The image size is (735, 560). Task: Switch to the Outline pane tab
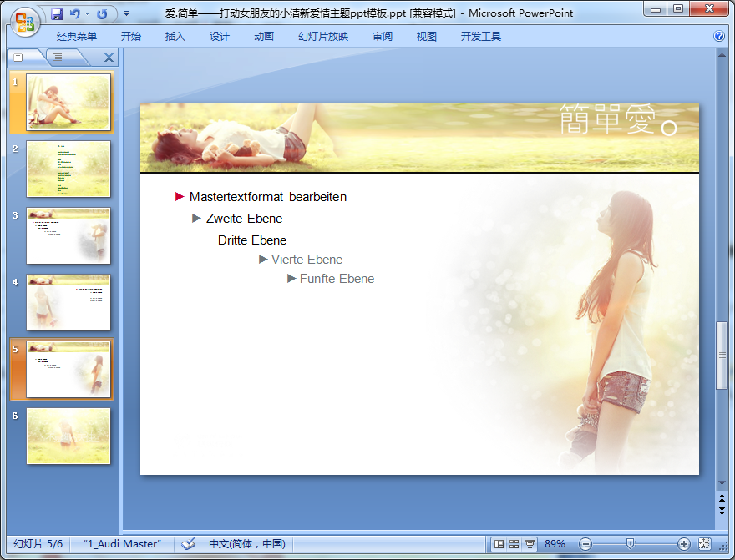(x=57, y=58)
